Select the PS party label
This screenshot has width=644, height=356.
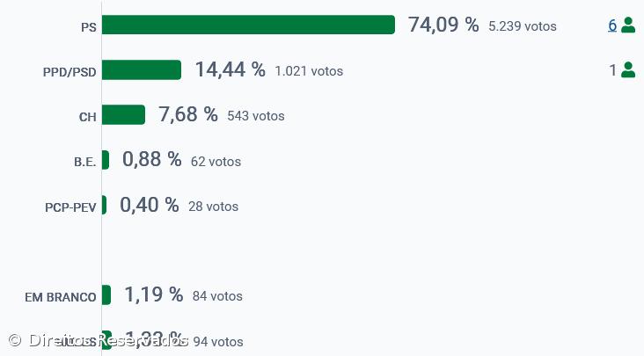(x=88, y=27)
